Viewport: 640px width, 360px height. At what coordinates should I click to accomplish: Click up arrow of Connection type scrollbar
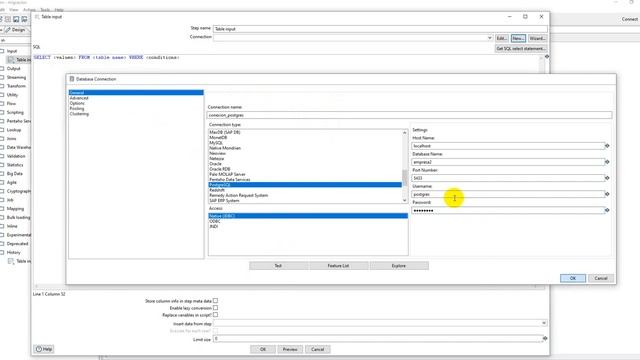[x=404, y=133]
